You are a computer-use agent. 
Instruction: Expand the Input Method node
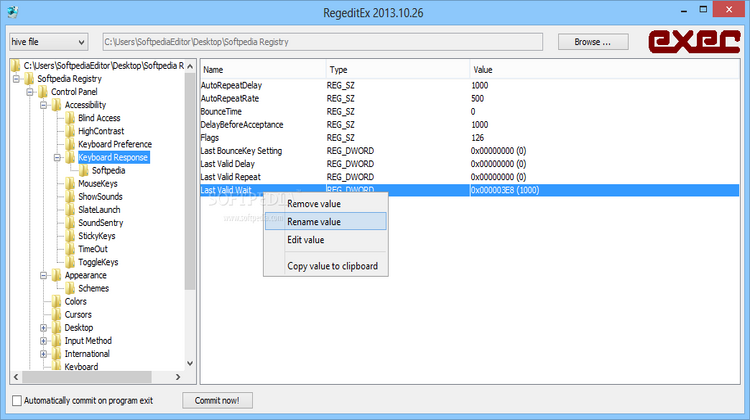click(44, 341)
